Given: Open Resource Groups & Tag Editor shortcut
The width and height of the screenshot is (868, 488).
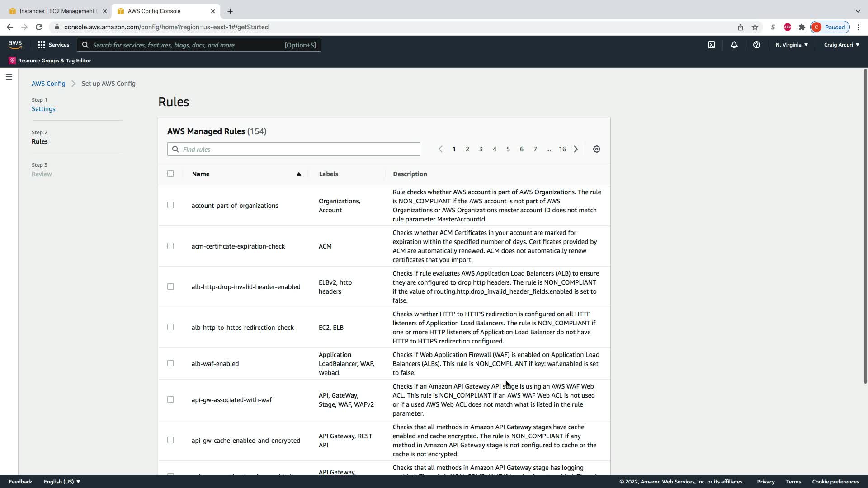Looking at the screenshot, I should [50, 61].
